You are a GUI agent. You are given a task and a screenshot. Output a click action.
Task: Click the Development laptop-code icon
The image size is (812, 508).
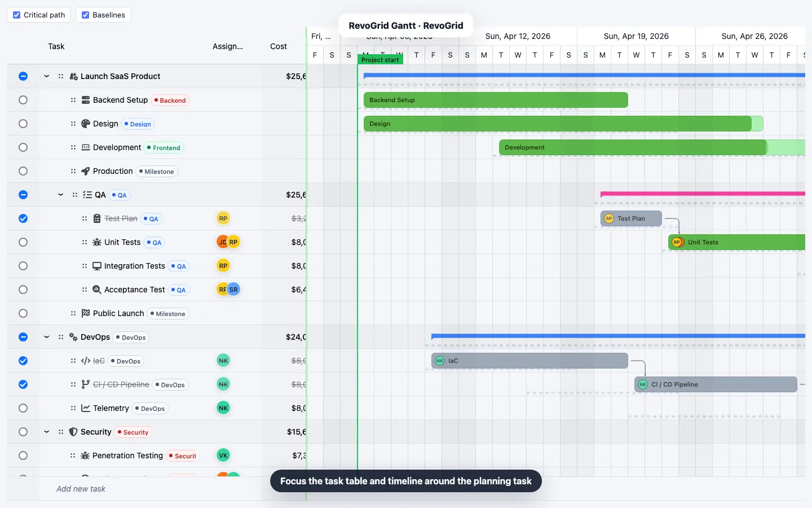(x=86, y=147)
